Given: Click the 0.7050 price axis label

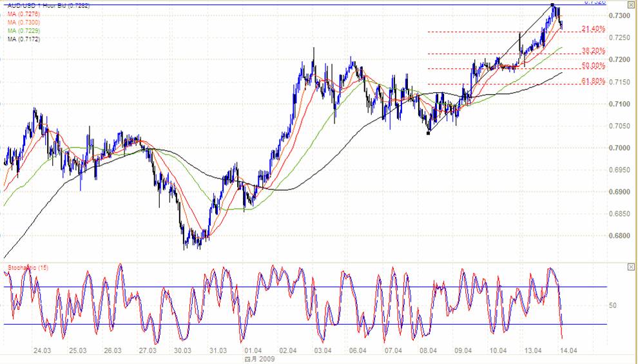Looking at the screenshot, I should [x=619, y=126].
